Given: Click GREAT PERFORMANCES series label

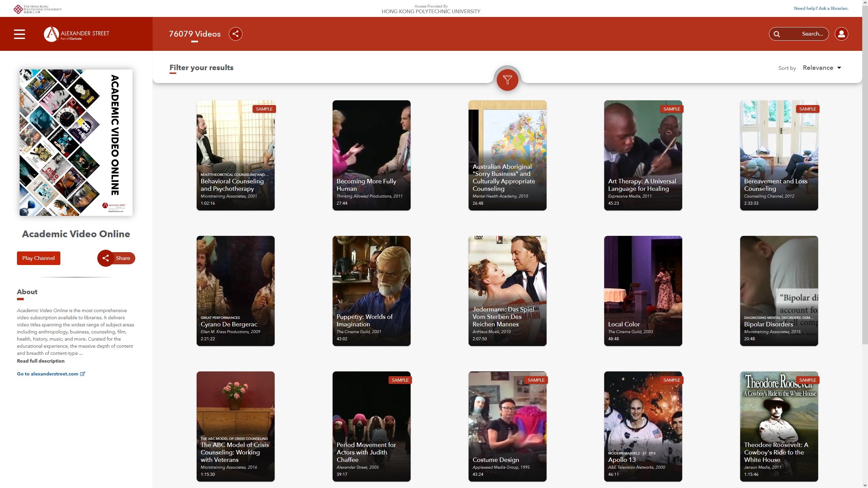Looking at the screenshot, I should 220,318.
